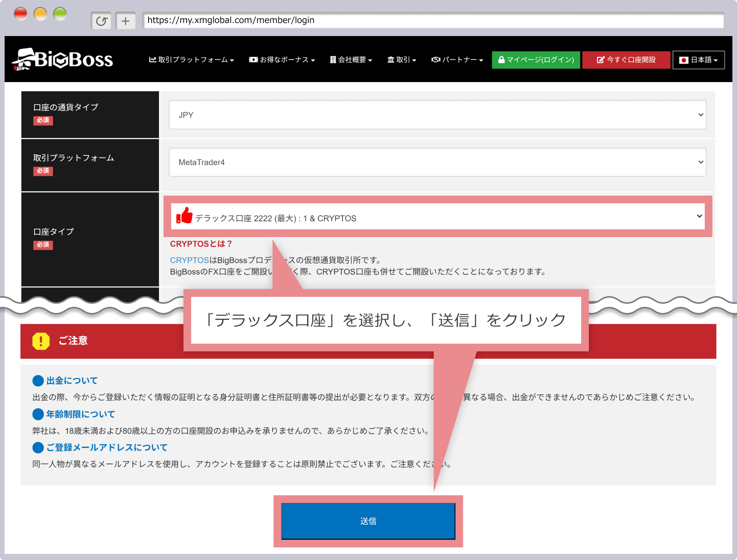Viewport: 737px width, 560px height.
Task: Open the JPY currency type dropdown
Action: (437, 115)
